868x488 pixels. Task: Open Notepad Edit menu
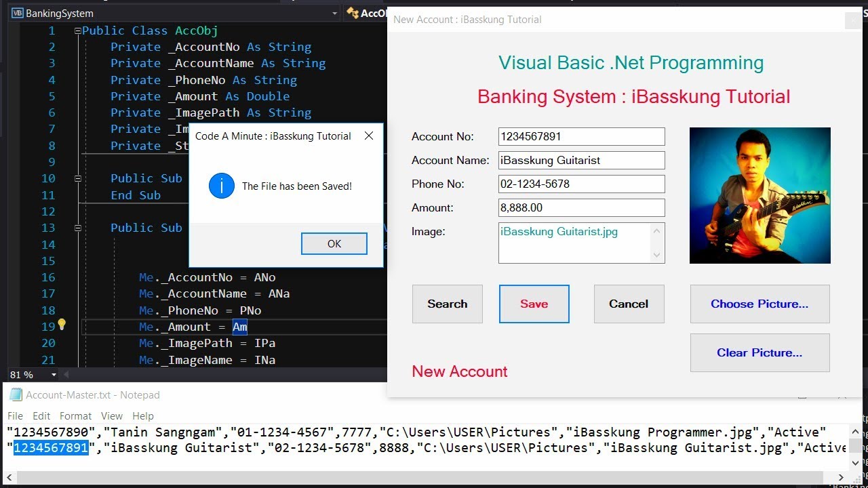coord(41,415)
